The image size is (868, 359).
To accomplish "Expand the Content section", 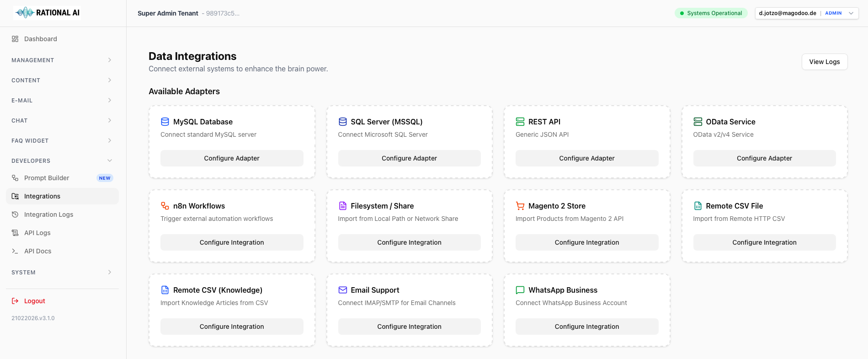I will pos(62,80).
